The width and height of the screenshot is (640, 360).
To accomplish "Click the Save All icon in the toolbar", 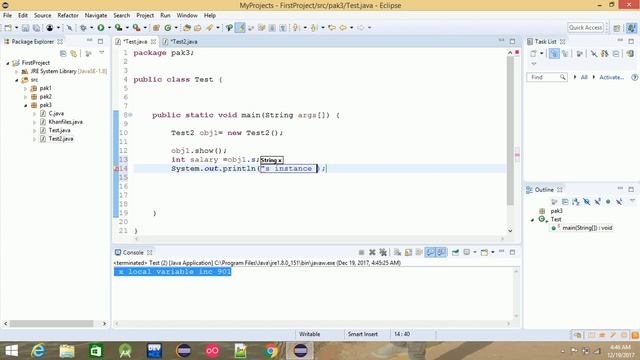I will tap(36, 28).
